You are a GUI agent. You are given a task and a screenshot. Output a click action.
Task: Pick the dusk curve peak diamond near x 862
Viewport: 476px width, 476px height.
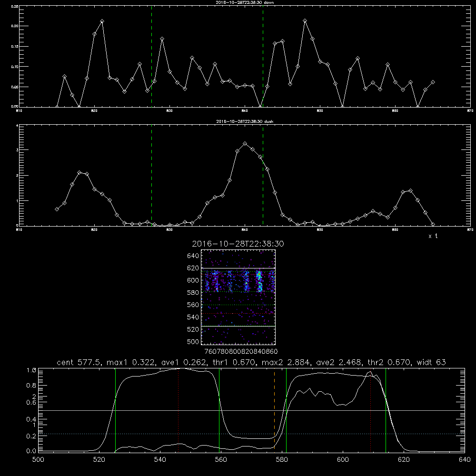[410, 191]
